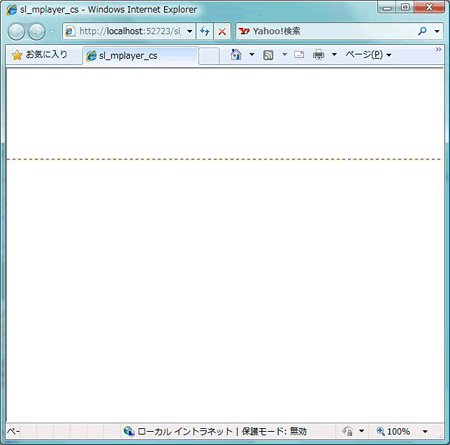Image resolution: width=450 pixels, height=445 pixels.
Task: Expand the toolbar overflow chevron
Action: [x=438, y=49]
